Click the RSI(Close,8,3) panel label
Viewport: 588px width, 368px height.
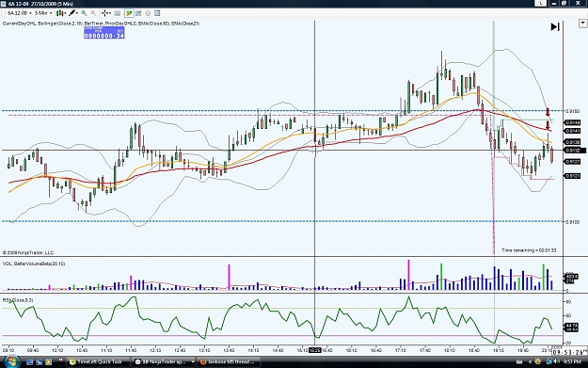(x=18, y=300)
